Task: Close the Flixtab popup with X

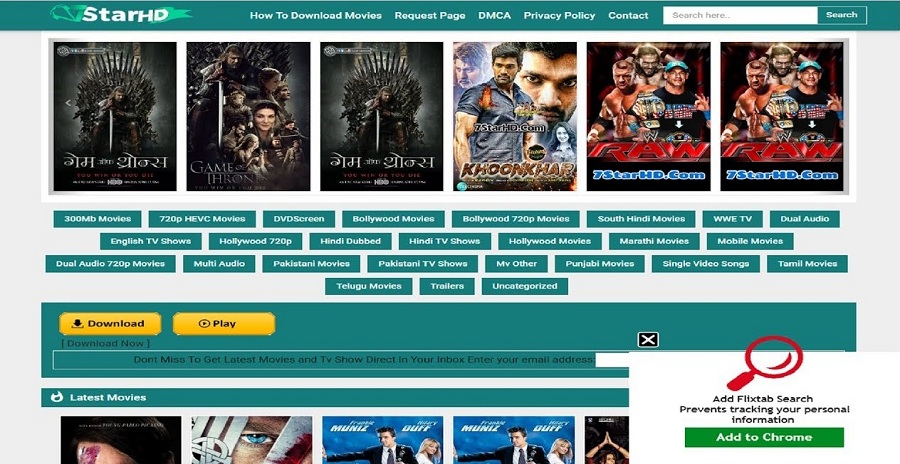Action: coord(648,340)
